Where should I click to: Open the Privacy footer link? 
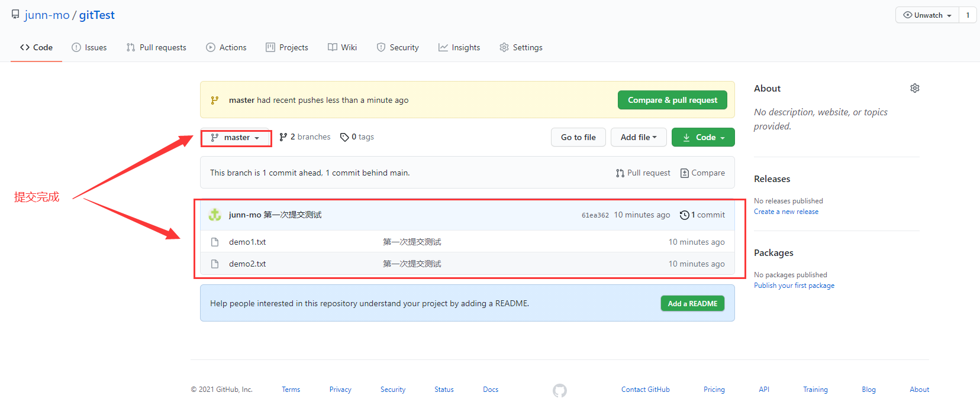pos(340,390)
